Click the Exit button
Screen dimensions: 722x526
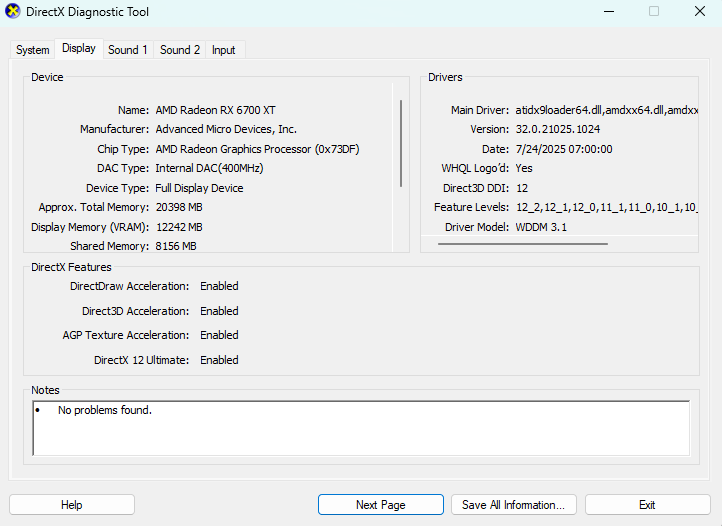pyautogui.click(x=647, y=505)
